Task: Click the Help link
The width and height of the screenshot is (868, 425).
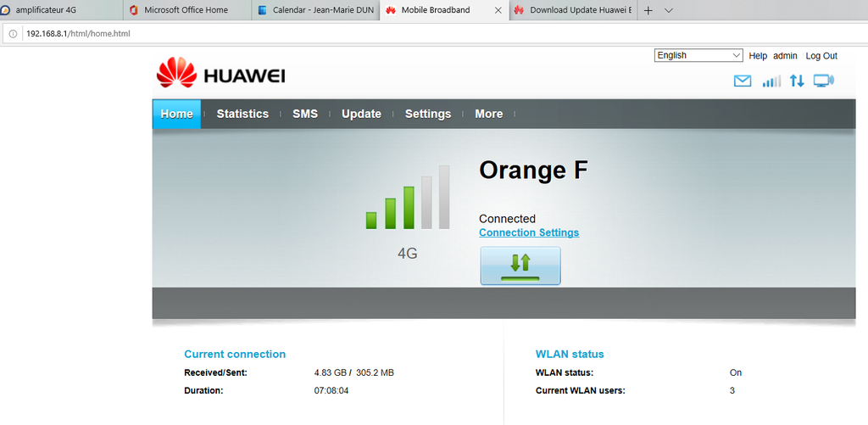Action: pyautogui.click(x=758, y=56)
